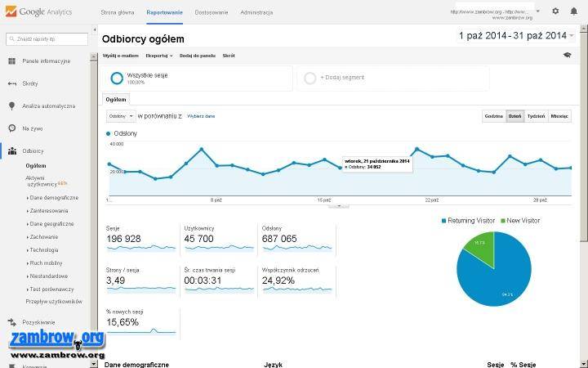Click the Pozyskiwanie acquisition icon
588x368 pixels.
[x=11, y=323]
